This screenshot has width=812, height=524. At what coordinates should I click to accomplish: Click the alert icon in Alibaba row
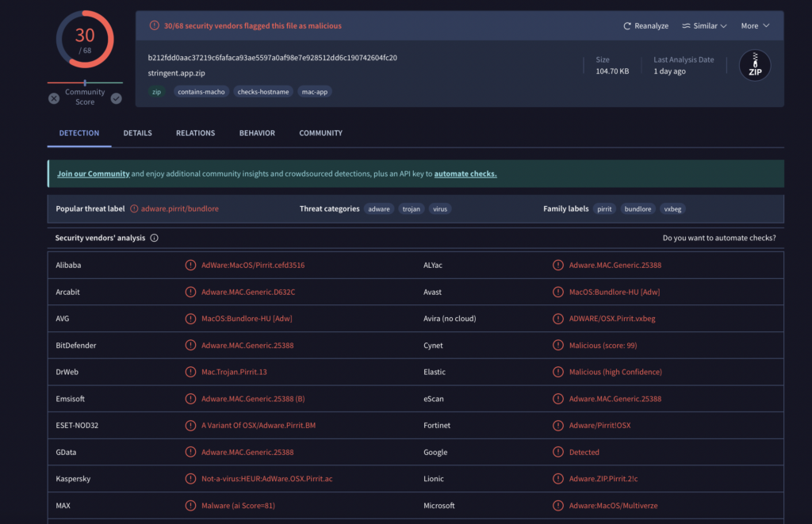click(190, 265)
